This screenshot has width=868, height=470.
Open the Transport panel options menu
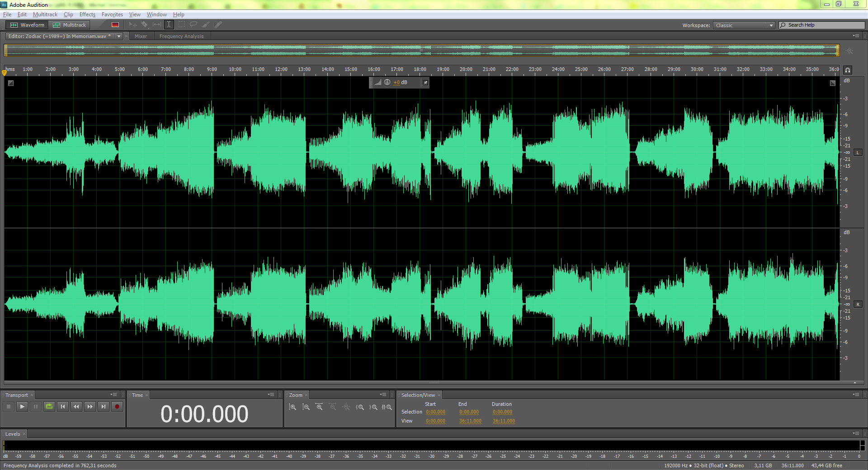point(113,395)
